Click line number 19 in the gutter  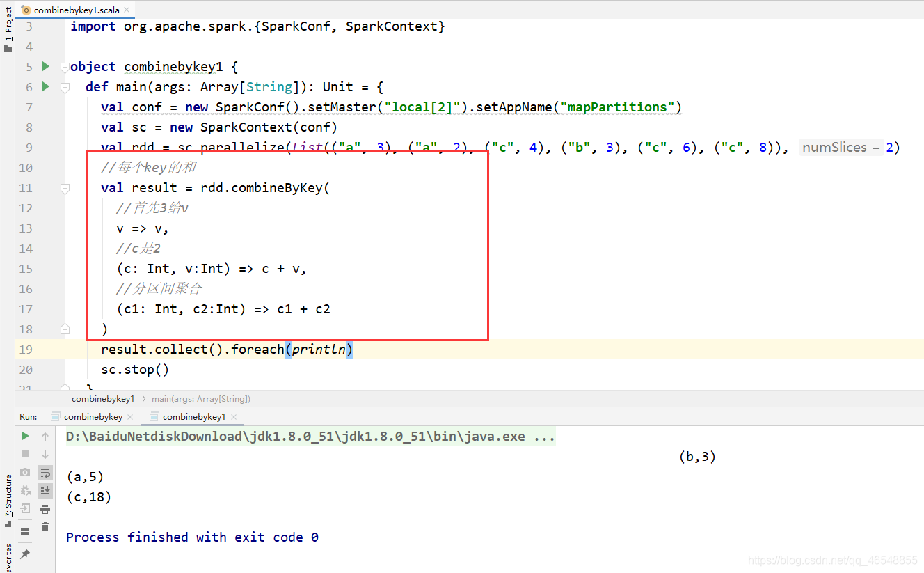pyautogui.click(x=26, y=350)
